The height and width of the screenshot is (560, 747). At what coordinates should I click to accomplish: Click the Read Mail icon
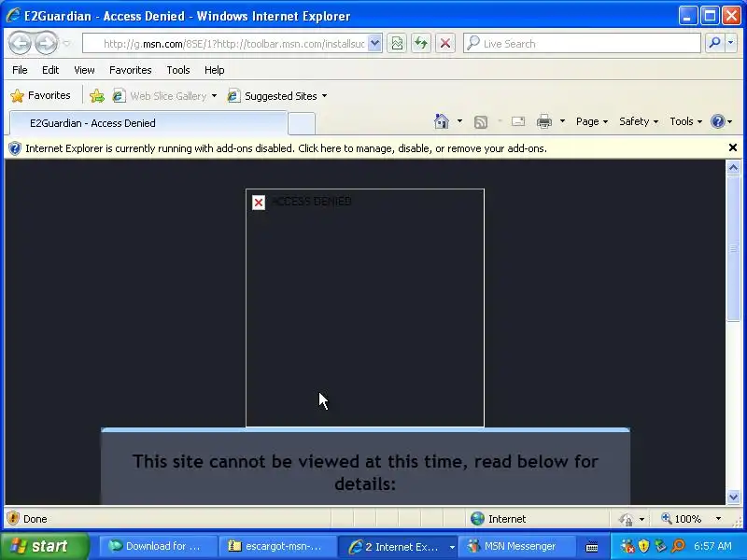[x=518, y=121]
